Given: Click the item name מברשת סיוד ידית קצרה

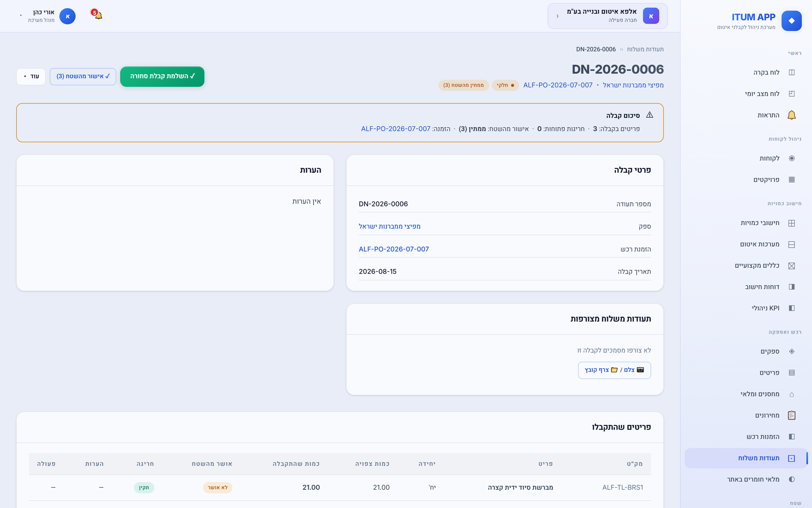Looking at the screenshot, I should pyautogui.click(x=520, y=488).
